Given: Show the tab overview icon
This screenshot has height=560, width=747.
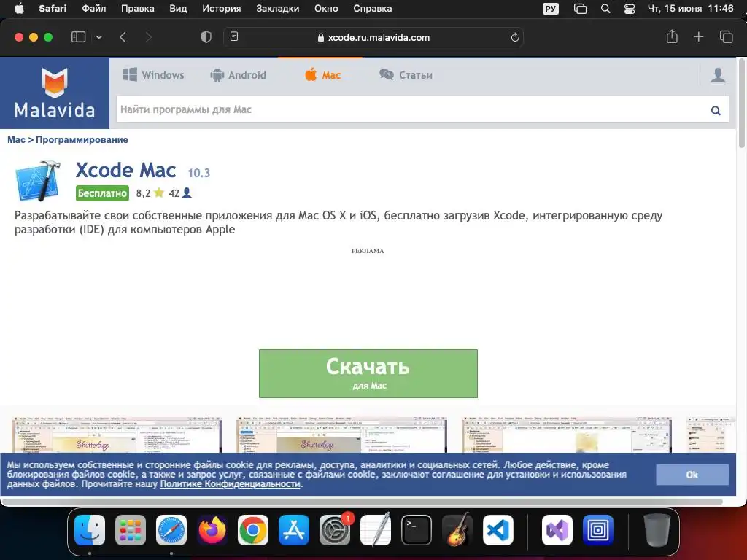Looking at the screenshot, I should coord(726,36).
